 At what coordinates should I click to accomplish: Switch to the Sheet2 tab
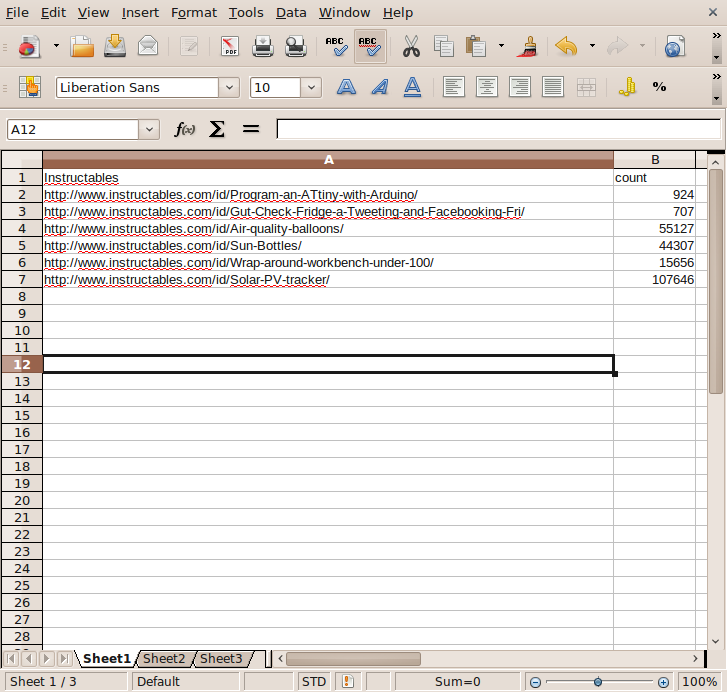pyautogui.click(x=164, y=659)
